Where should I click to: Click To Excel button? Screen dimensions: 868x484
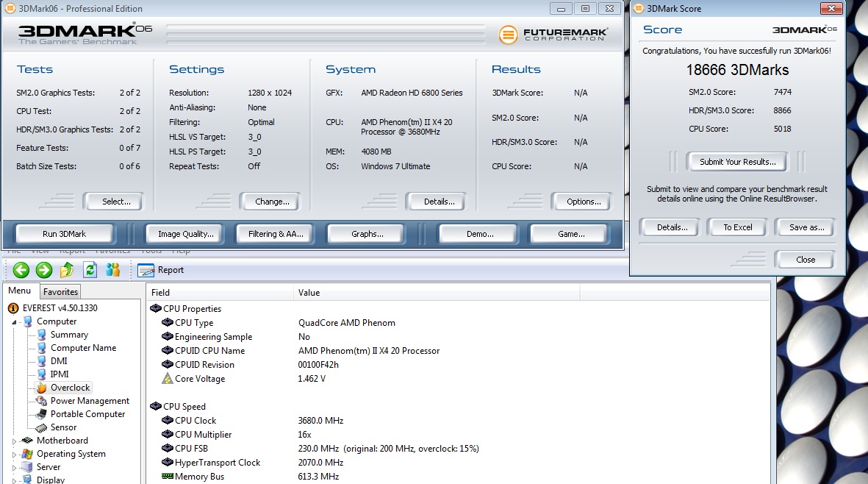(x=738, y=227)
